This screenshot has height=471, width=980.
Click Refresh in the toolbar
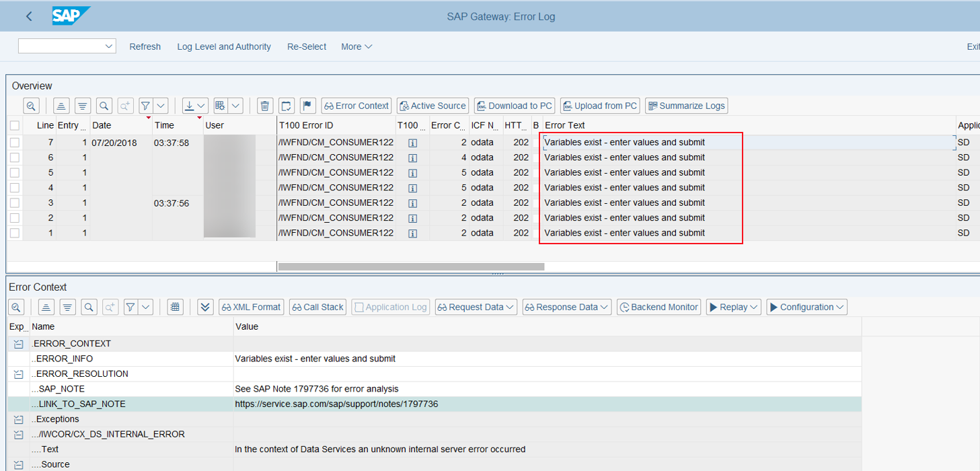tap(145, 46)
